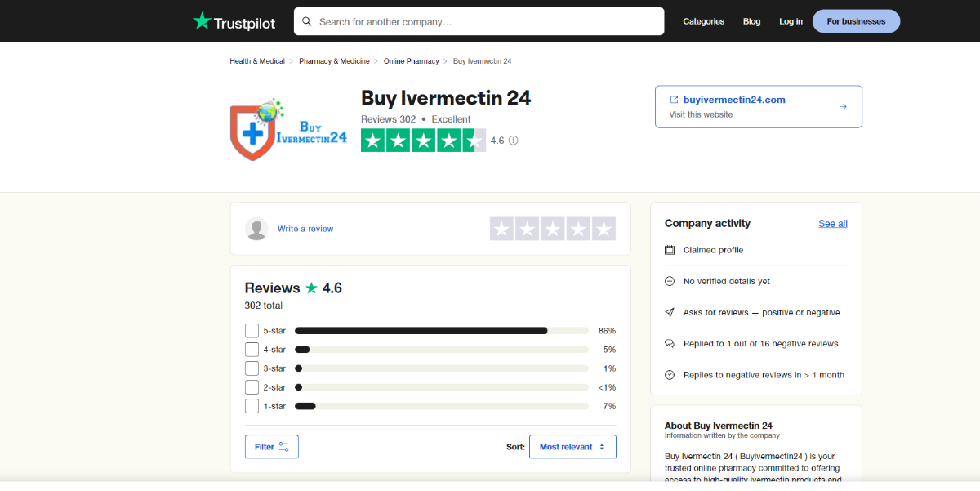Image resolution: width=980 pixels, height=491 pixels.
Task: Go to Pharmacy & Medicine breadcrumb
Action: 334,61
